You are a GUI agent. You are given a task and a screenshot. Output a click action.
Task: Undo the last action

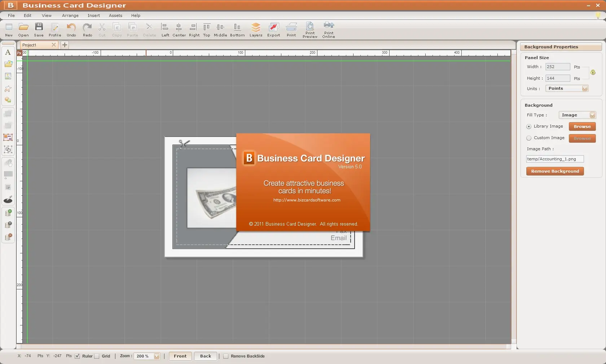[x=71, y=30]
